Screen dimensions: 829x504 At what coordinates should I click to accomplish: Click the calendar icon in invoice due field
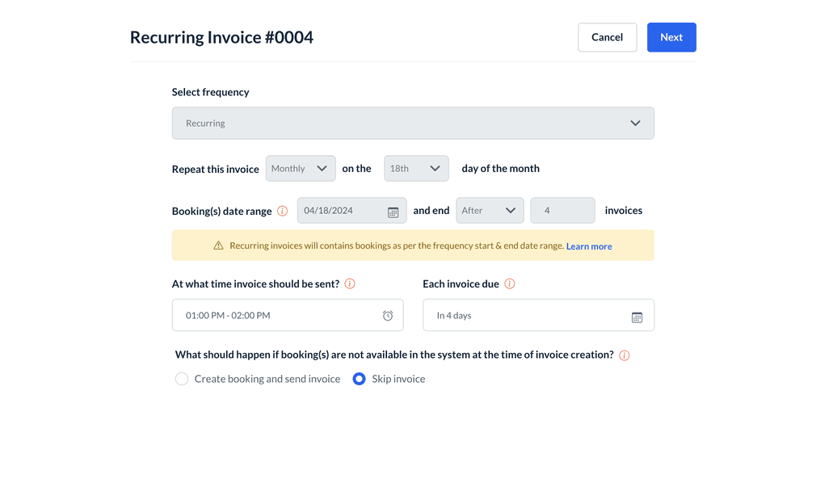coord(637,317)
